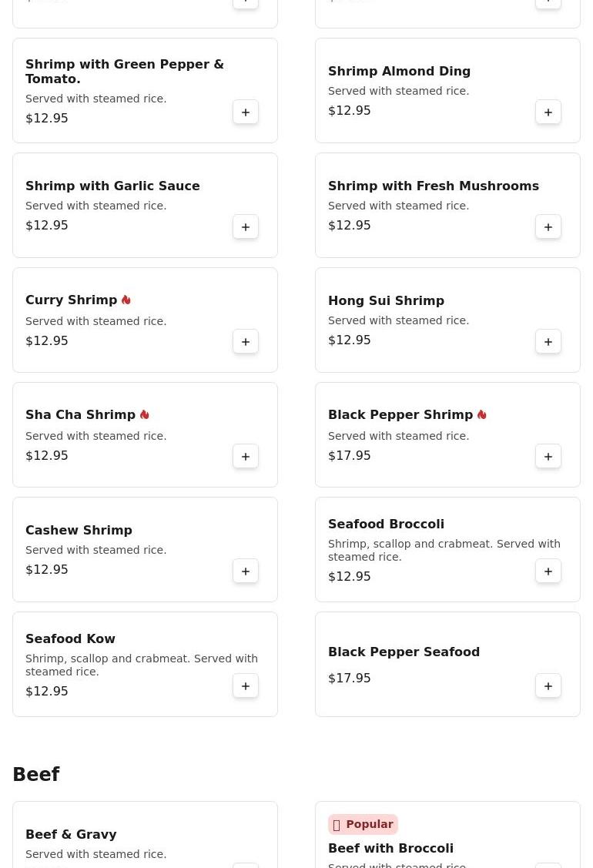Click the Popular badge on Beef with Broccoli

[x=363, y=824]
